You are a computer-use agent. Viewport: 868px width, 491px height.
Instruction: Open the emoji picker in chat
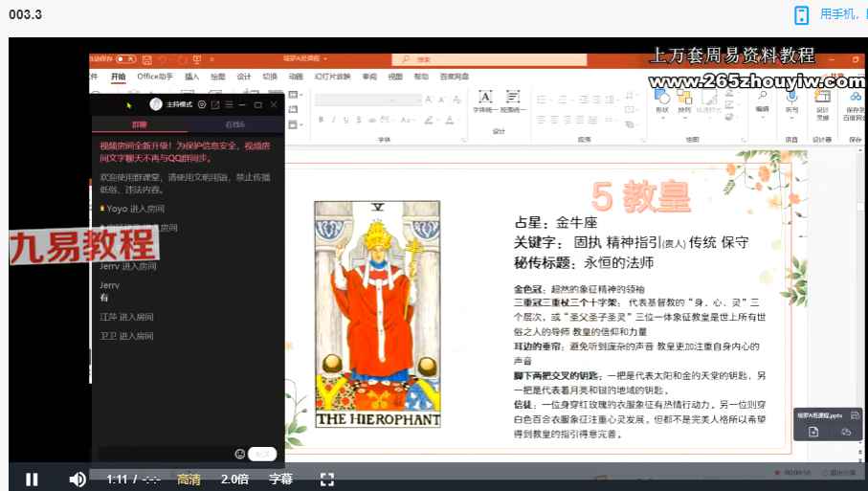point(240,454)
